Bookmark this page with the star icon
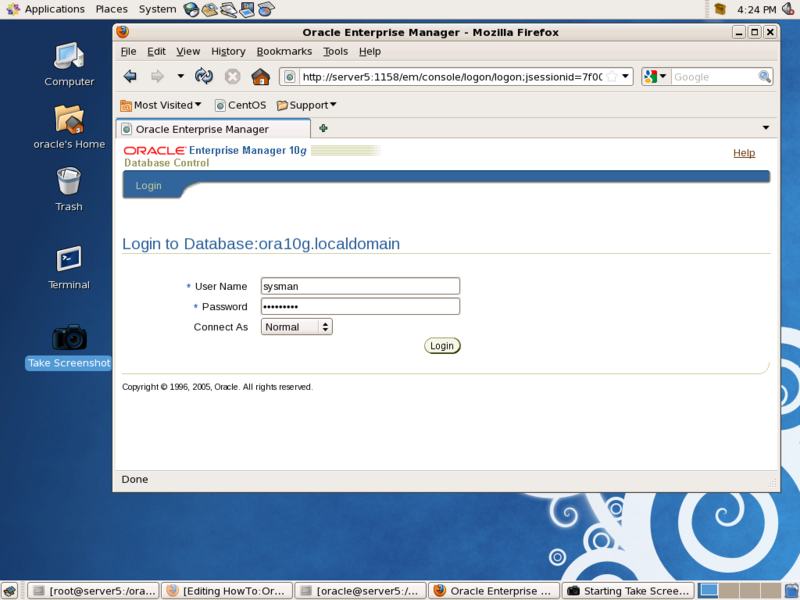 tap(612, 77)
